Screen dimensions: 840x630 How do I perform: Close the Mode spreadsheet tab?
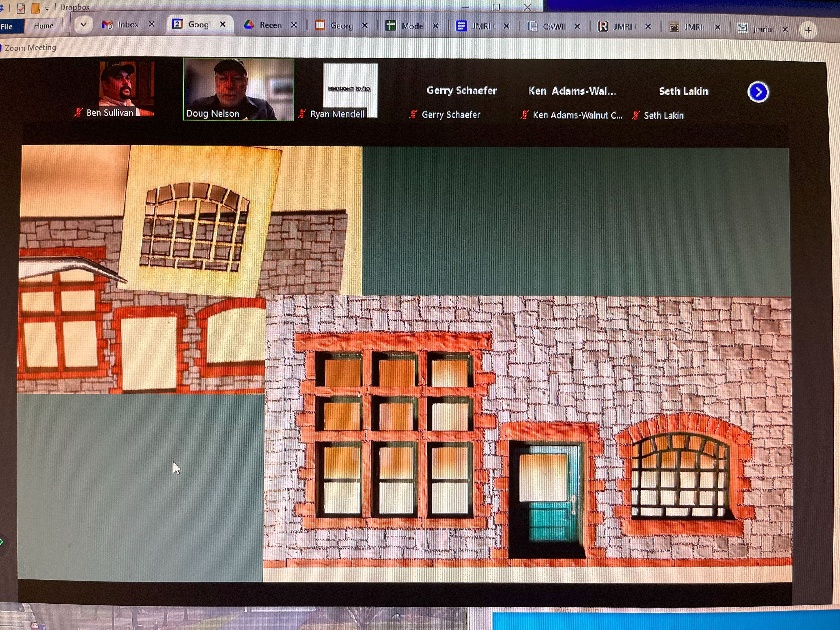[x=436, y=26]
